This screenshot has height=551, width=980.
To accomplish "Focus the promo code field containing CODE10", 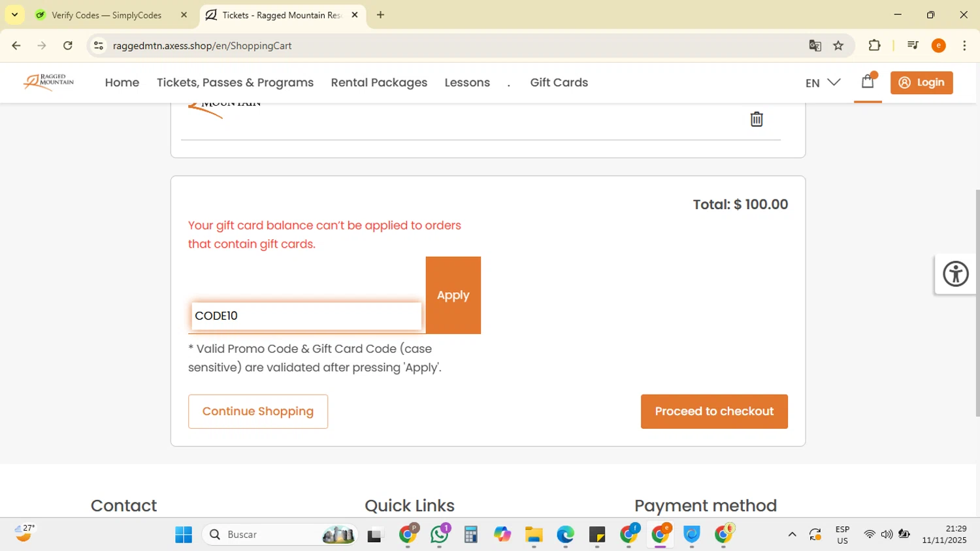I will pos(306,316).
